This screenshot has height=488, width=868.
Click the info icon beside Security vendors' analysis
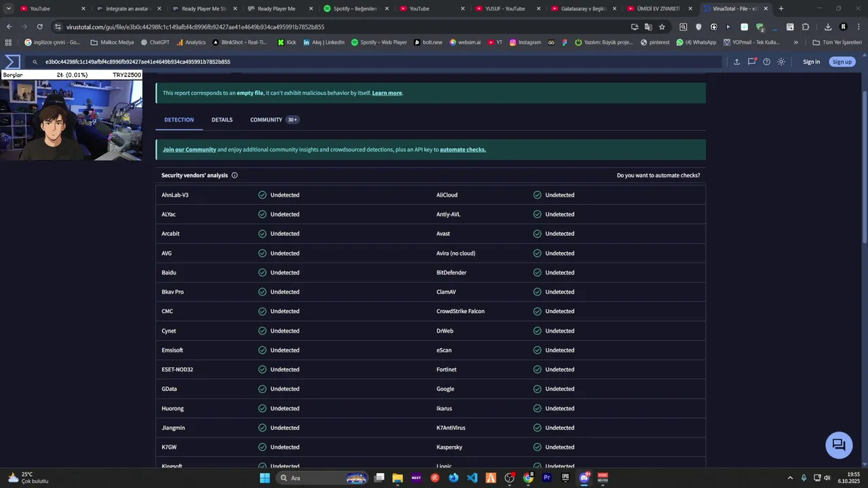pyautogui.click(x=235, y=176)
